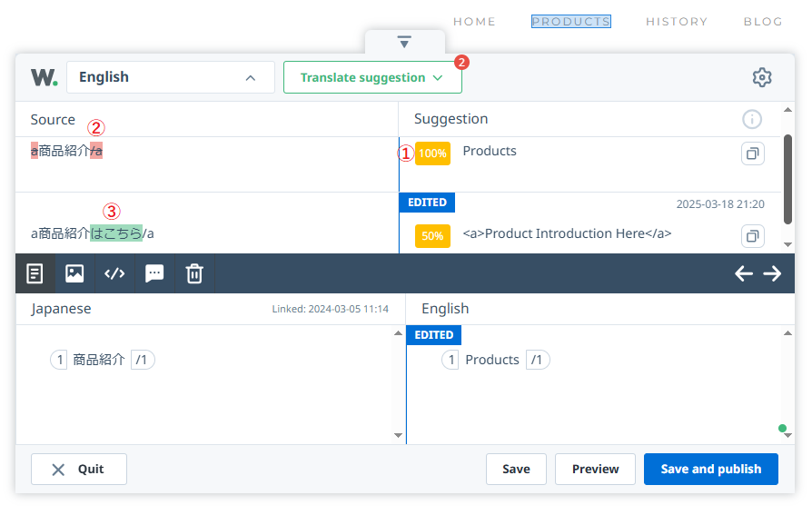Open the settings gear icon

(762, 77)
